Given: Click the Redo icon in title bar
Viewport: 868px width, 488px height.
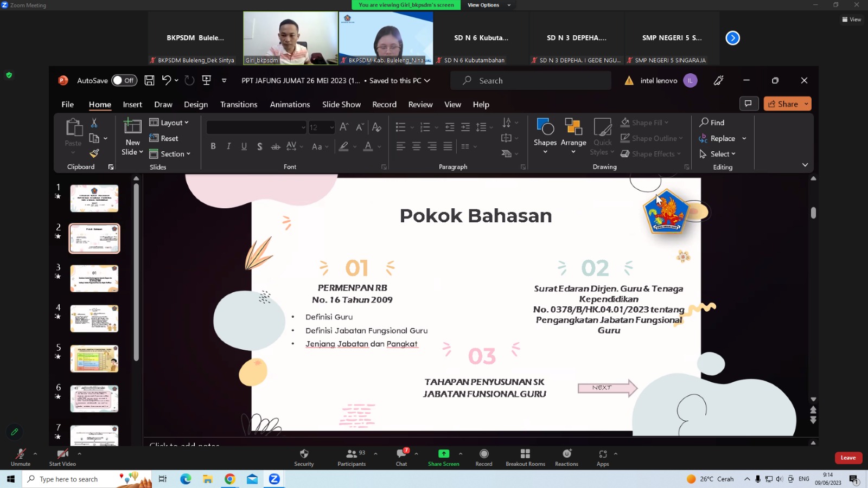Looking at the screenshot, I should [x=189, y=80].
